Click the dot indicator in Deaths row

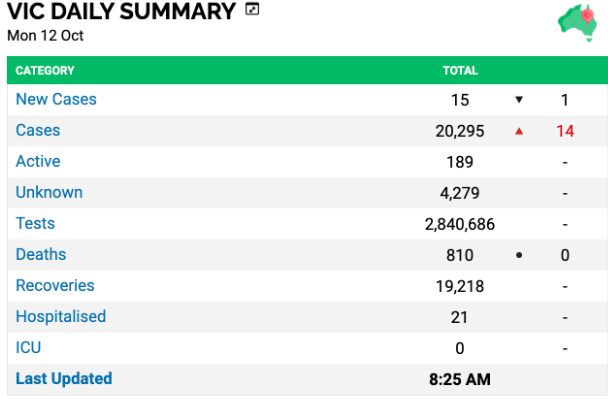tap(519, 255)
